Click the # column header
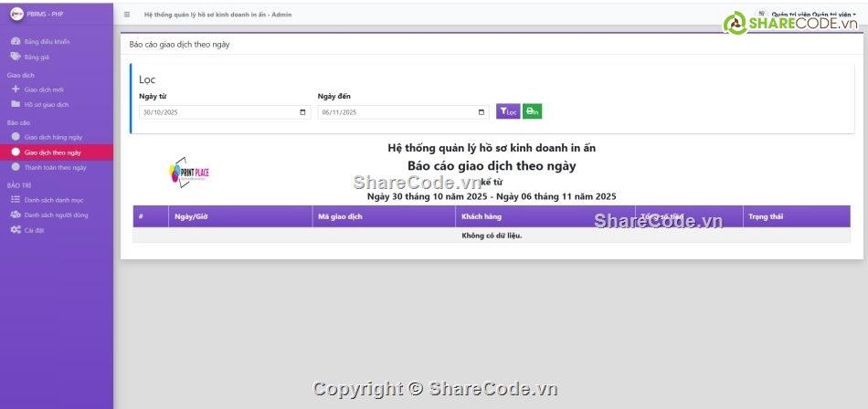868x409 pixels. pyautogui.click(x=151, y=216)
